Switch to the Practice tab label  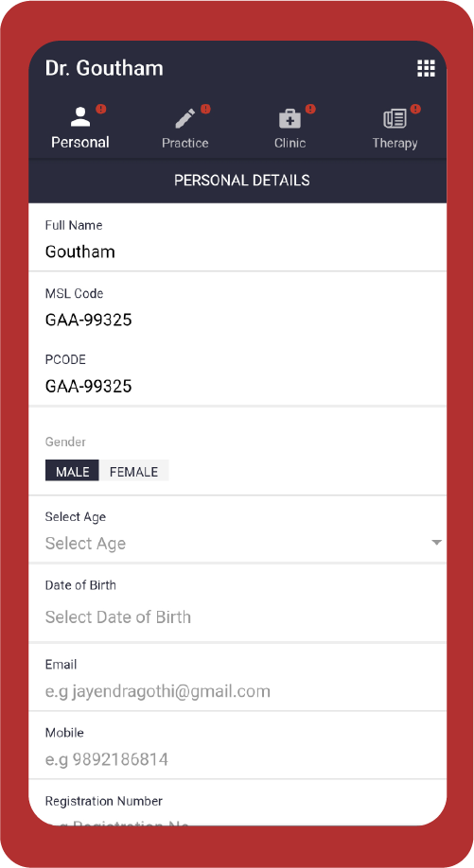pos(184,143)
